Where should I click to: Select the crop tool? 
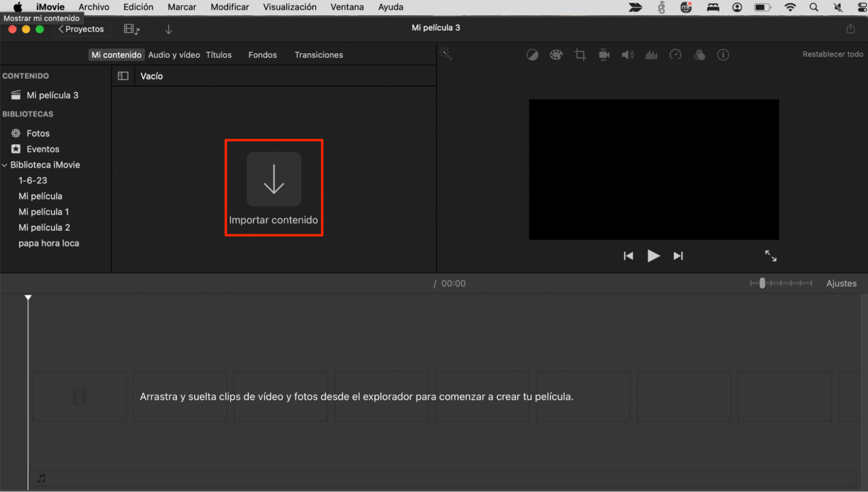[580, 55]
